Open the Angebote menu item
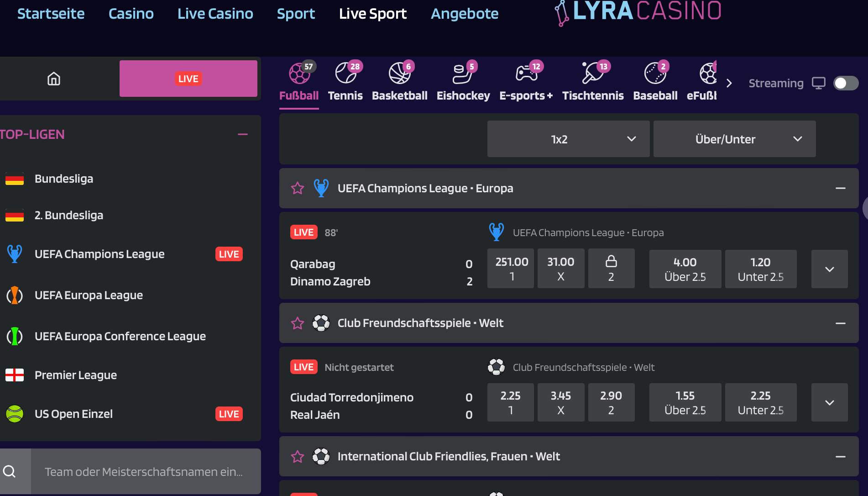The width and height of the screenshot is (868, 496). (x=465, y=14)
